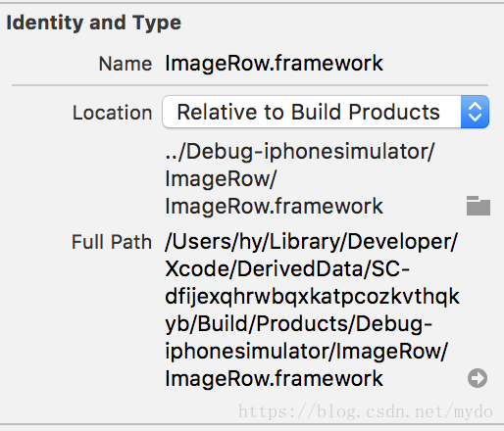Image resolution: width=504 pixels, height=431 pixels.
Task: Click ImageRow.framework at end of relative path
Action: 274,206
